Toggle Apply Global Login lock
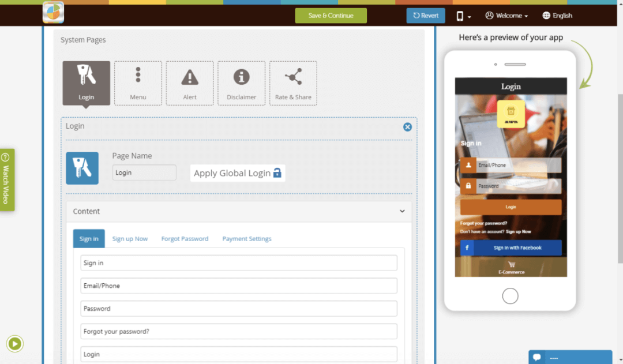Viewport: 623px width, 364px height. pos(277,173)
